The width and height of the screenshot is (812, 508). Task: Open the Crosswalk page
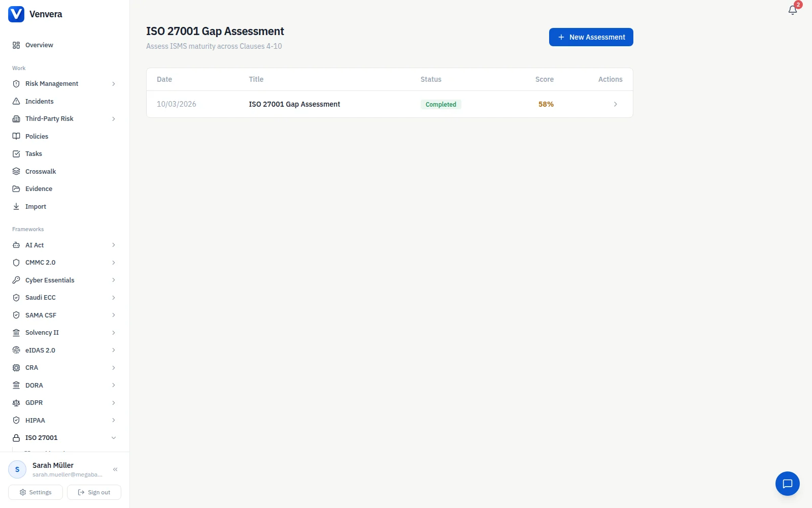(x=64, y=171)
